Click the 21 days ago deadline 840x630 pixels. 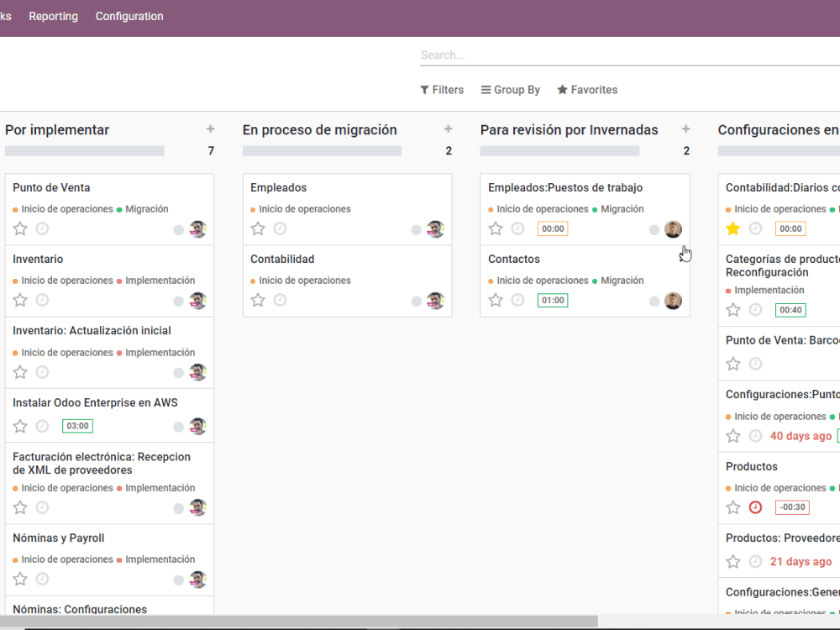click(x=801, y=561)
